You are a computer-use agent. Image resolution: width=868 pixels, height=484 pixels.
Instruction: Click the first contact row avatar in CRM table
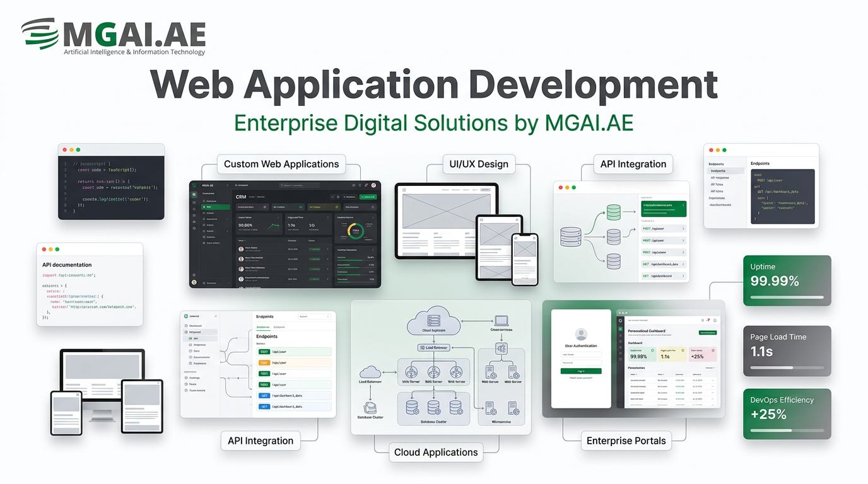click(x=241, y=249)
